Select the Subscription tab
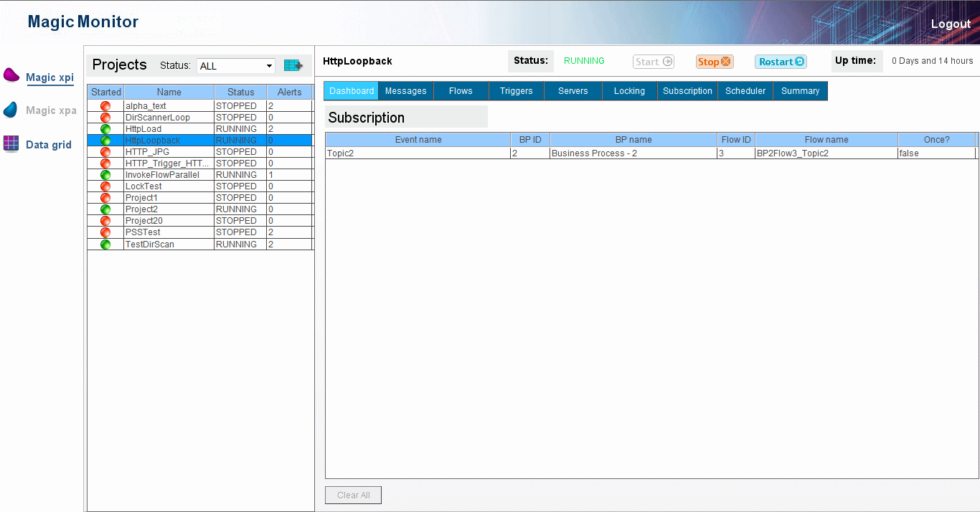Image resolution: width=980 pixels, height=512 pixels. pos(688,91)
